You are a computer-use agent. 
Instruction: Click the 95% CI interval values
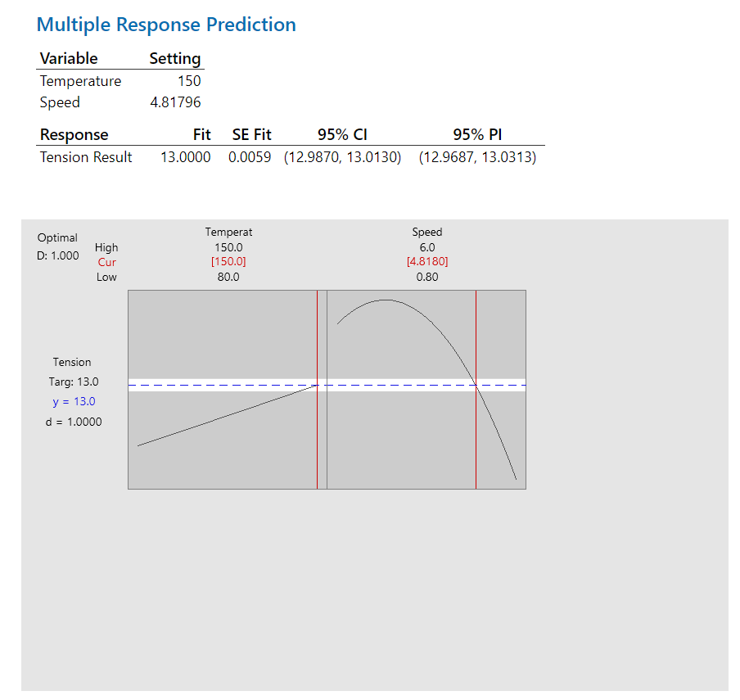(x=343, y=157)
